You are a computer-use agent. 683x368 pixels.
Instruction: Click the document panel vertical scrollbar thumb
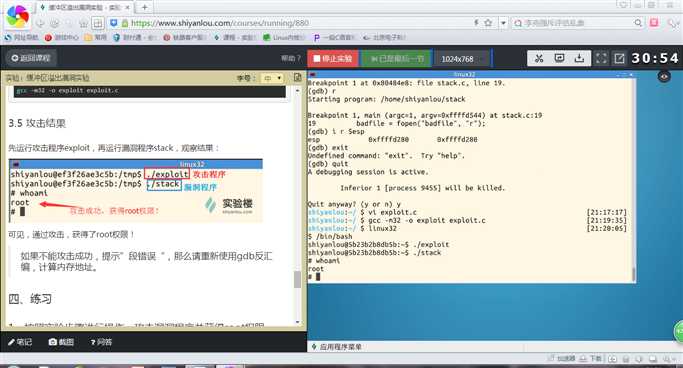coord(298,280)
